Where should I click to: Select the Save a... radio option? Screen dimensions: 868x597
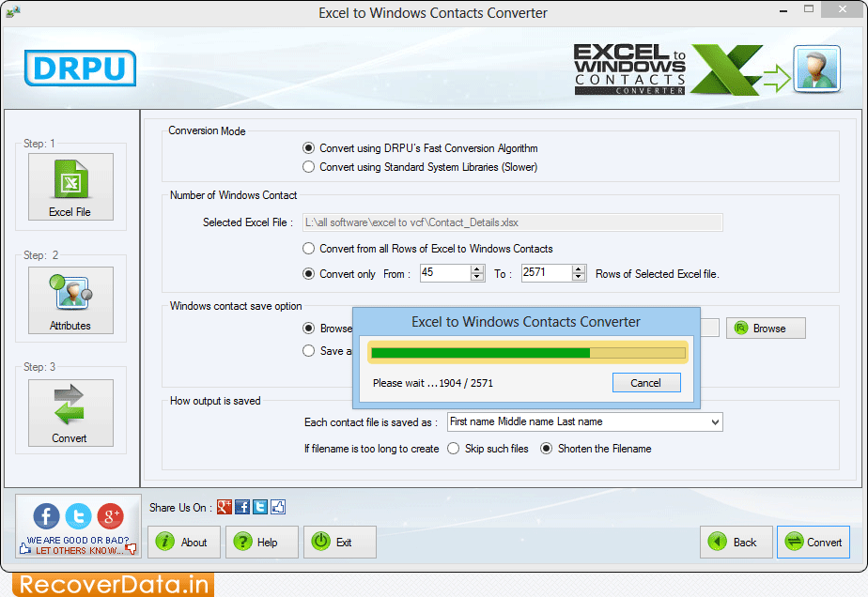click(x=309, y=351)
